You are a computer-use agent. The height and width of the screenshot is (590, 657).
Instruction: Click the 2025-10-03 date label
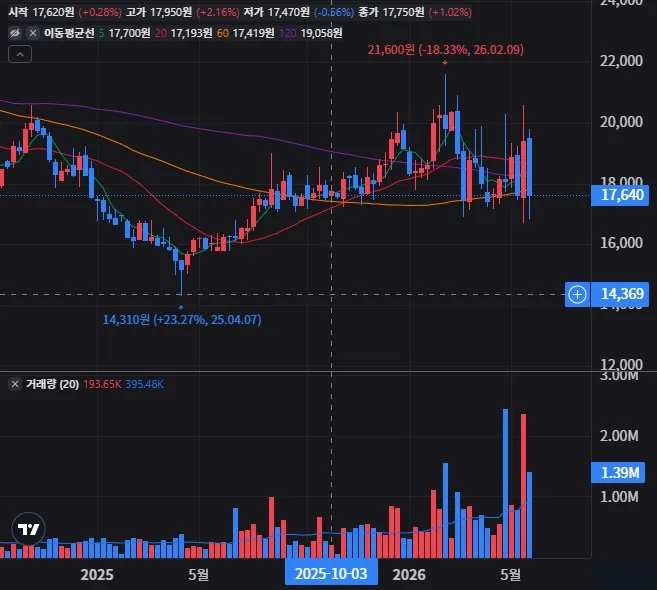pyautogui.click(x=331, y=574)
